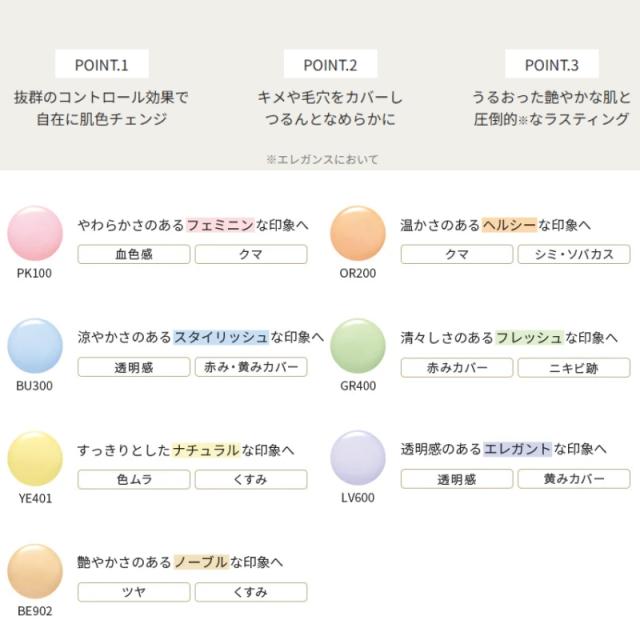
Task: Click the 黄みカバー tag under LV600
Action: pyautogui.click(x=574, y=479)
